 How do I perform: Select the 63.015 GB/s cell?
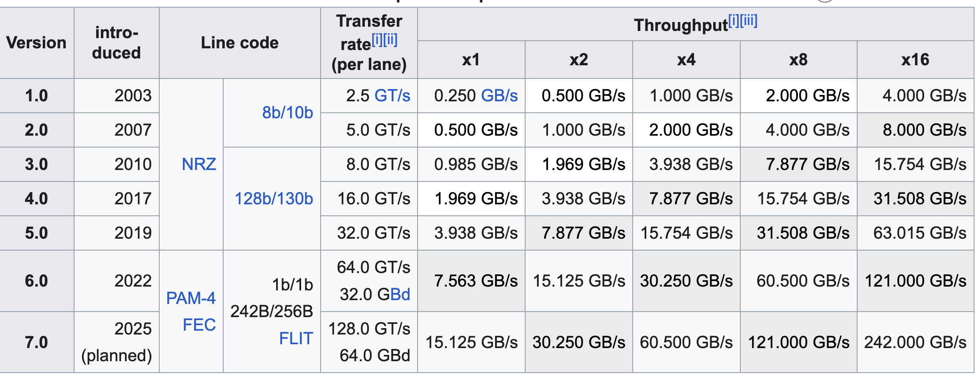[915, 233]
